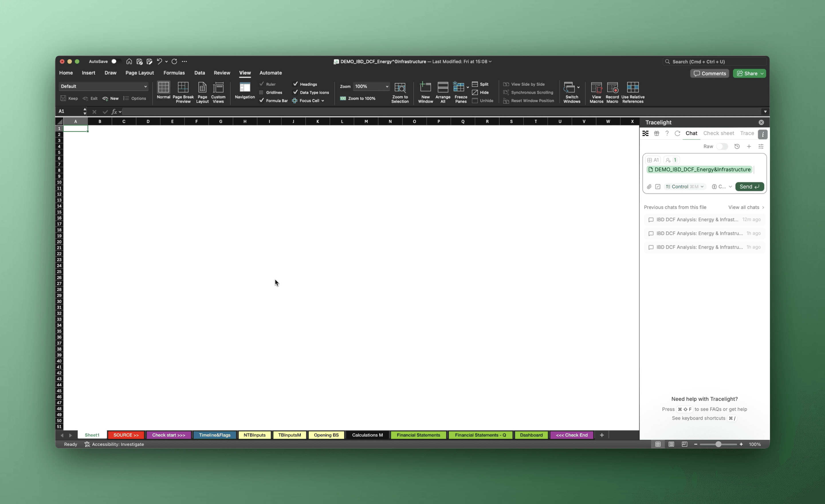This screenshot has height=504, width=825.
Task: Click the zoom slider in the status bar
Action: pos(718,444)
